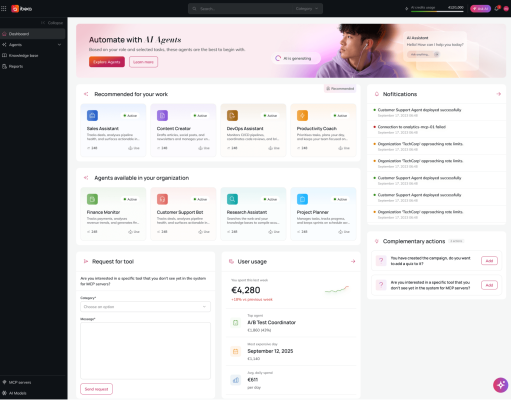Click Use on the Research Assistant card
The image size is (511, 400).
tap(274, 232)
